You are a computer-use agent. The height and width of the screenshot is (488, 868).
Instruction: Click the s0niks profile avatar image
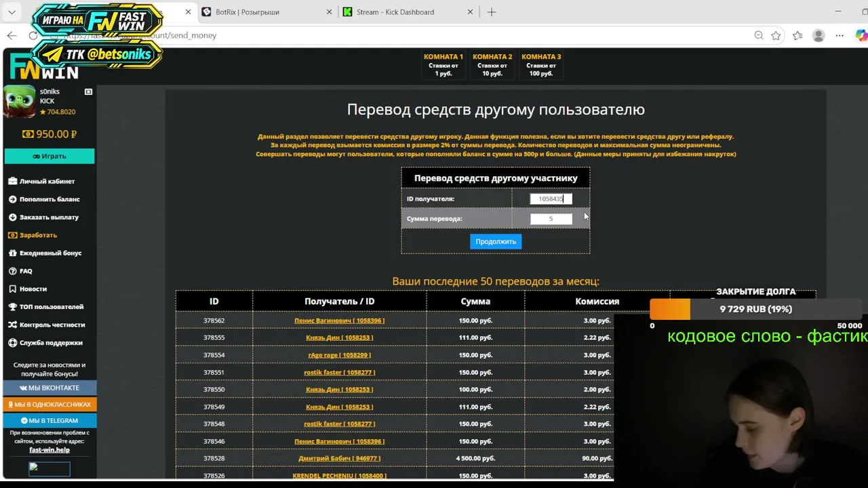19,102
